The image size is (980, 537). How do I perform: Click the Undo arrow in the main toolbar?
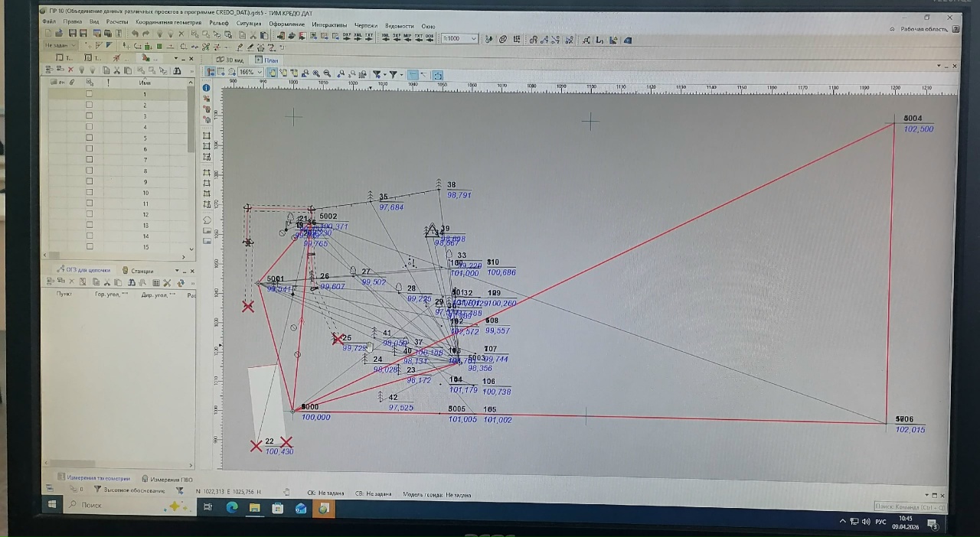tap(136, 34)
